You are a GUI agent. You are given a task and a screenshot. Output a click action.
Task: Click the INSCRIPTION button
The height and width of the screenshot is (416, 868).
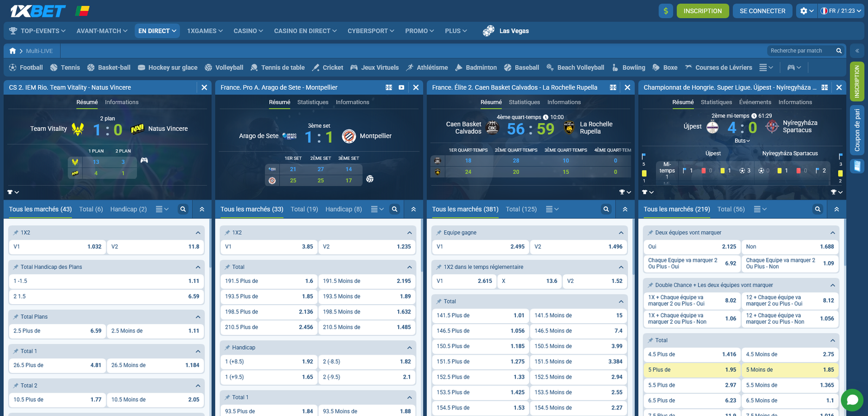tap(703, 11)
